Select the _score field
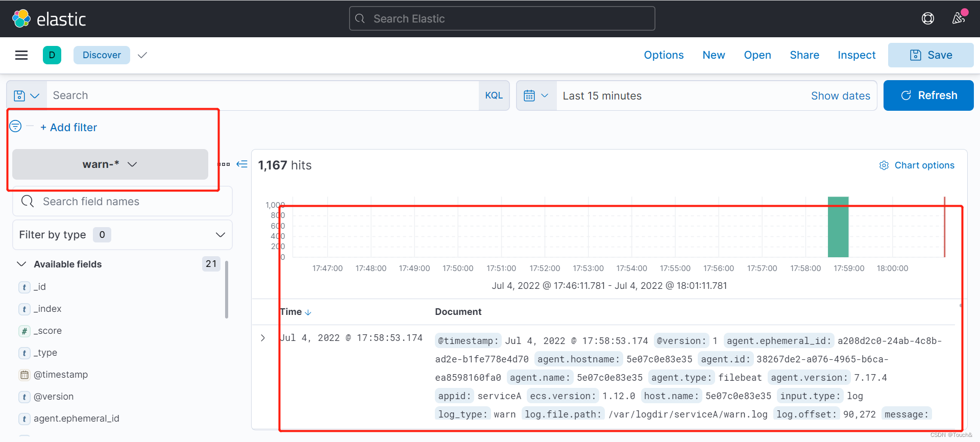 coord(47,331)
